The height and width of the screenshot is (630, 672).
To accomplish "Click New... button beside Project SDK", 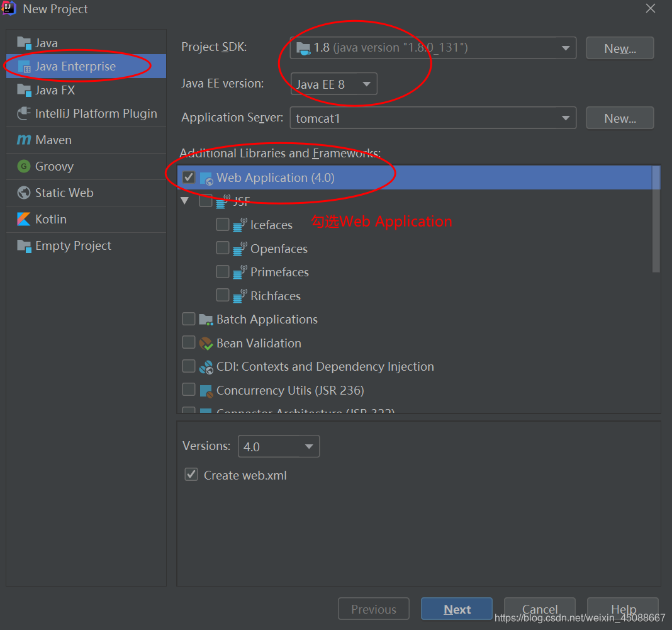I will point(620,48).
